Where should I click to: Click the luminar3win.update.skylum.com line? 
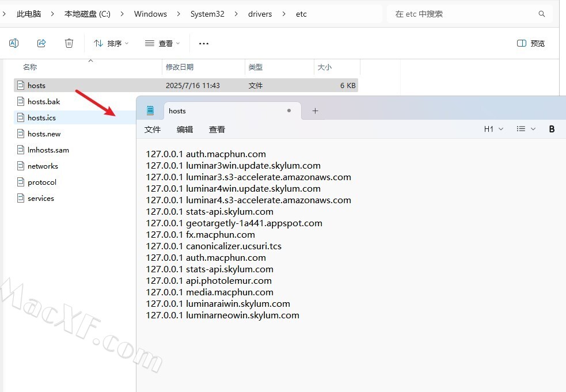233,166
